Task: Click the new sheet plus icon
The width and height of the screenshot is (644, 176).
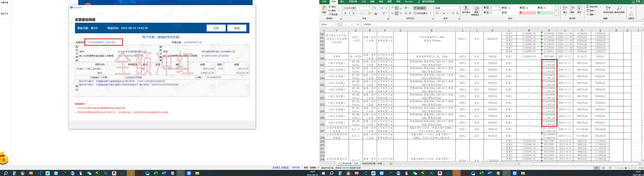Action: coord(391,164)
